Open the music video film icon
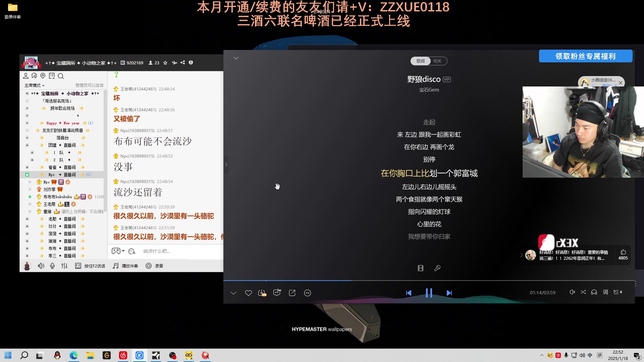The image size is (644, 362). (421, 268)
